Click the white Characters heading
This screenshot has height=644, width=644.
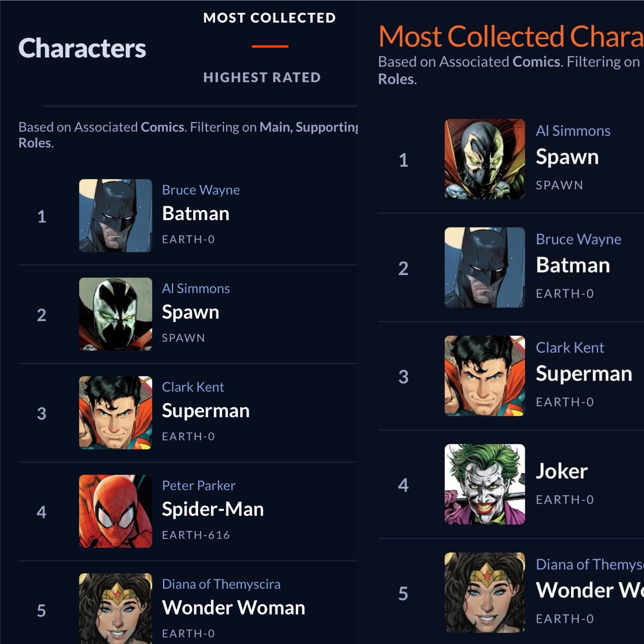[x=82, y=48]
